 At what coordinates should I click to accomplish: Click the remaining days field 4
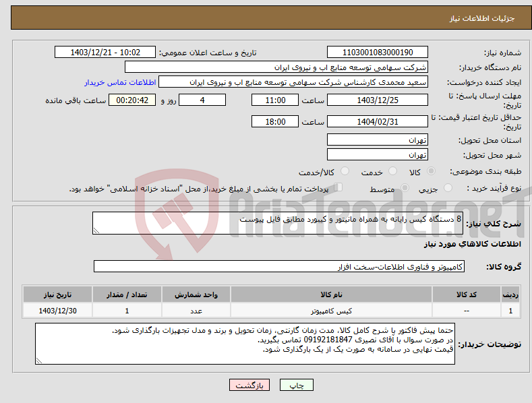pos(202,100)
